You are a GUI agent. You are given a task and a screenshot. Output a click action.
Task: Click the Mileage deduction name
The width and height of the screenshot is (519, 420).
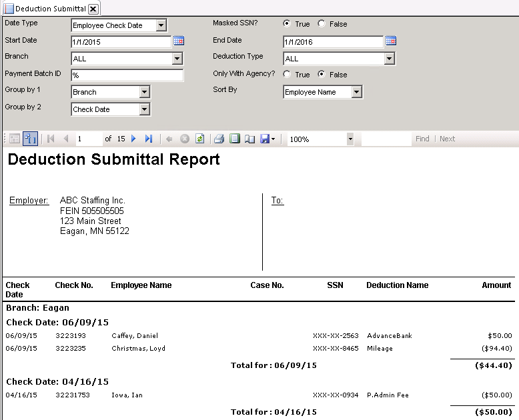(x=380, y=348)
